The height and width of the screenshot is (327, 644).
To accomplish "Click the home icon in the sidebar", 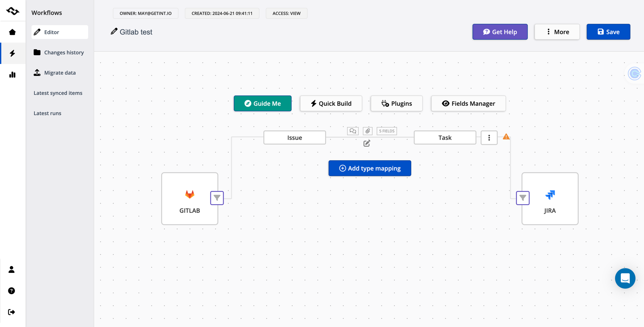I will click(12, 32).
